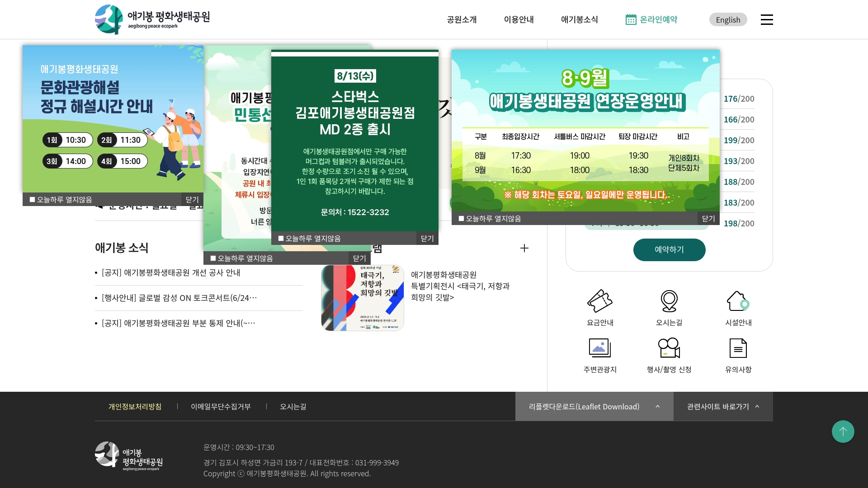Check 오늘하루 열지않음 on 민통선 popup
Screen dimensions: 868x488
point(213,258)
